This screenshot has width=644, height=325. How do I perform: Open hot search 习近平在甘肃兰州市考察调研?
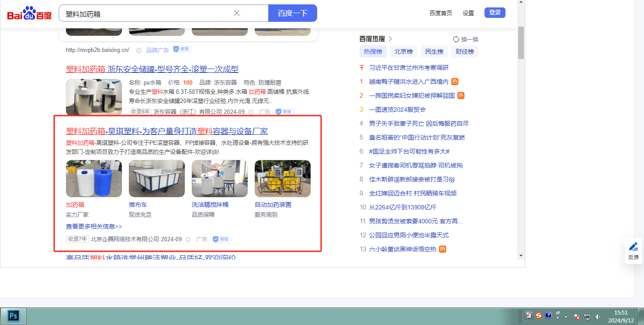pyautogui.click(x=409, y=68)
